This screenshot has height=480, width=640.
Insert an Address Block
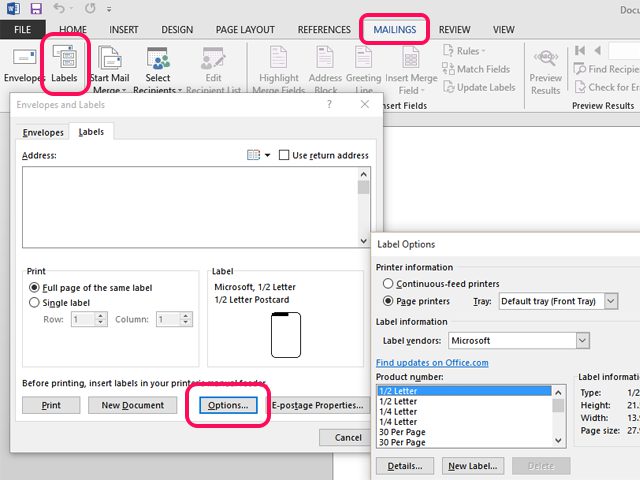pyautogui.click(x=325, y=69)
